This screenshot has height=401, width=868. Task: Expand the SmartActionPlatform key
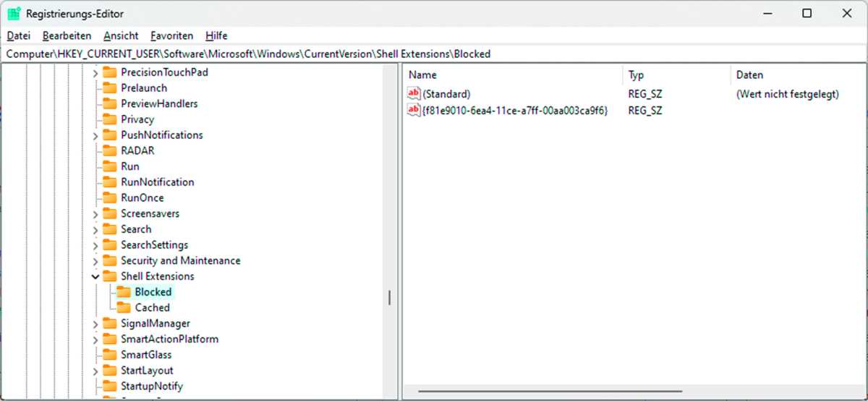pyautogui.click(x=95, y=339)
